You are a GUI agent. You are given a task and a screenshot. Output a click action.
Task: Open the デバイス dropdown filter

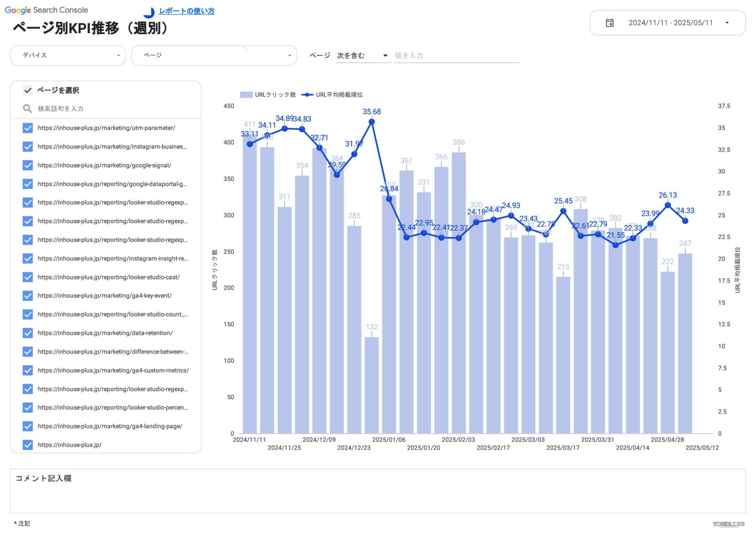pyautogui.click(x=68, y=55)
